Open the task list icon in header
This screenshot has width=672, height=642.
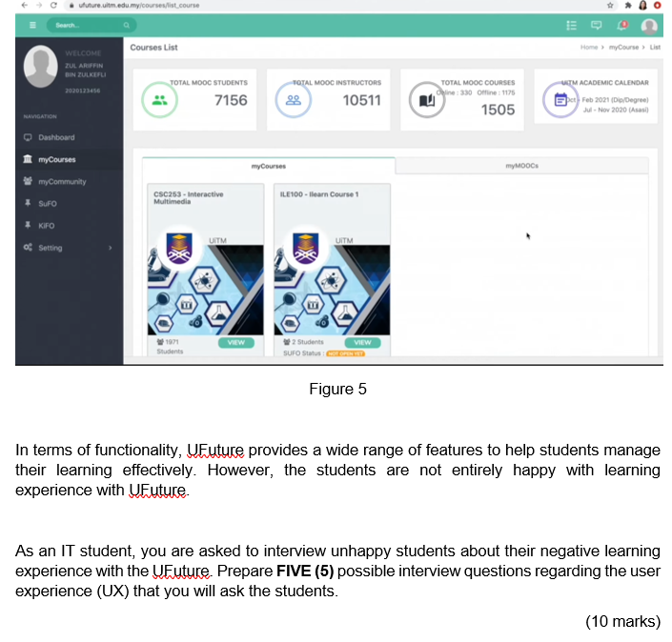(571, 26)
